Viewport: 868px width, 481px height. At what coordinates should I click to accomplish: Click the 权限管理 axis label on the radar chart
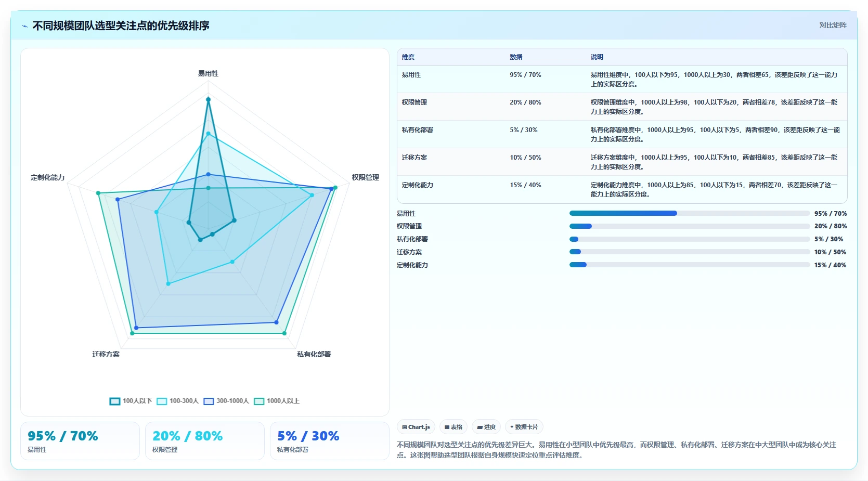tap(366, 178)
